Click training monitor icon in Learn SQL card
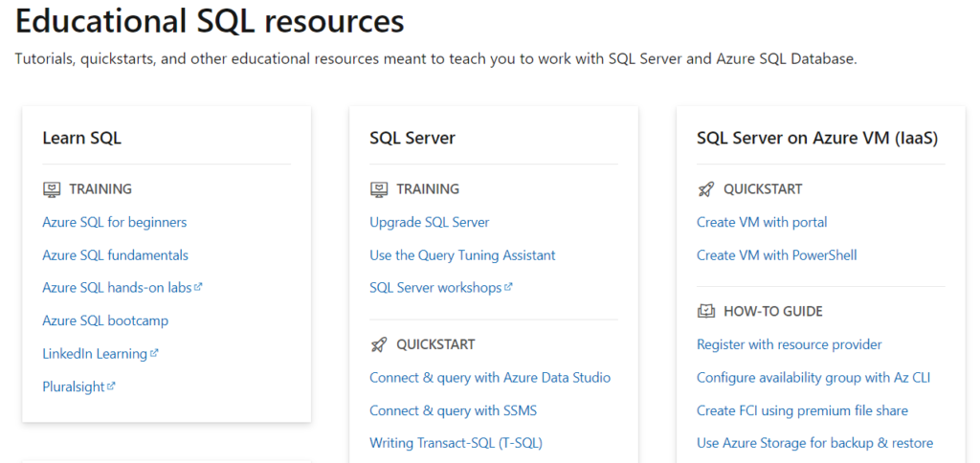 click(x=52, y=189)
